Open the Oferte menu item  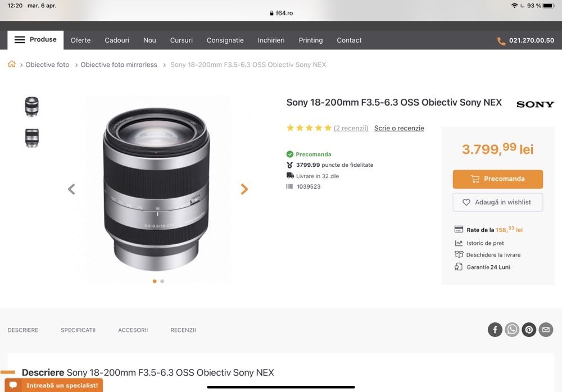pyautogui.click(x=80, y=40)
